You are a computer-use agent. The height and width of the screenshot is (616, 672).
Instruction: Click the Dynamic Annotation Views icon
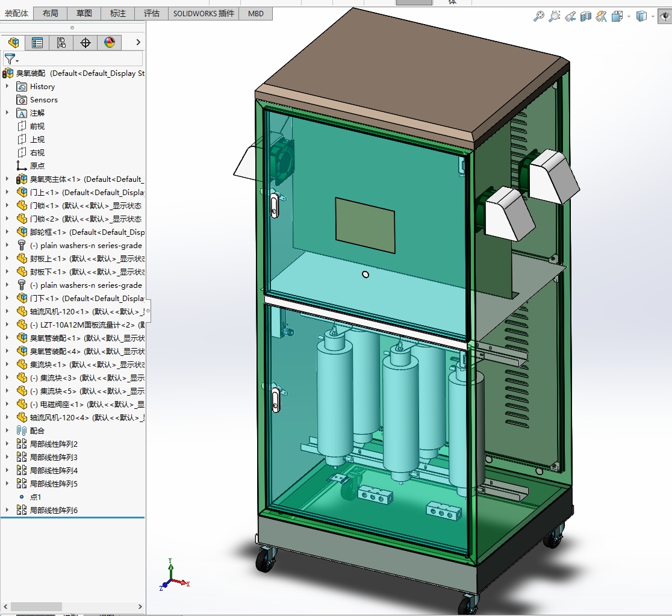[x=602, y=16]
